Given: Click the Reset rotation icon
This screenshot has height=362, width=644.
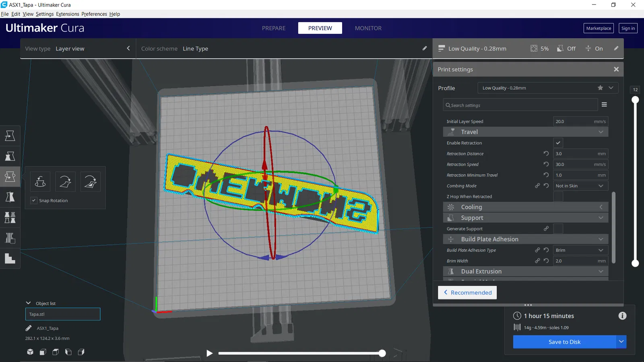Looking at the screenshot, I should tap(40, 181).
